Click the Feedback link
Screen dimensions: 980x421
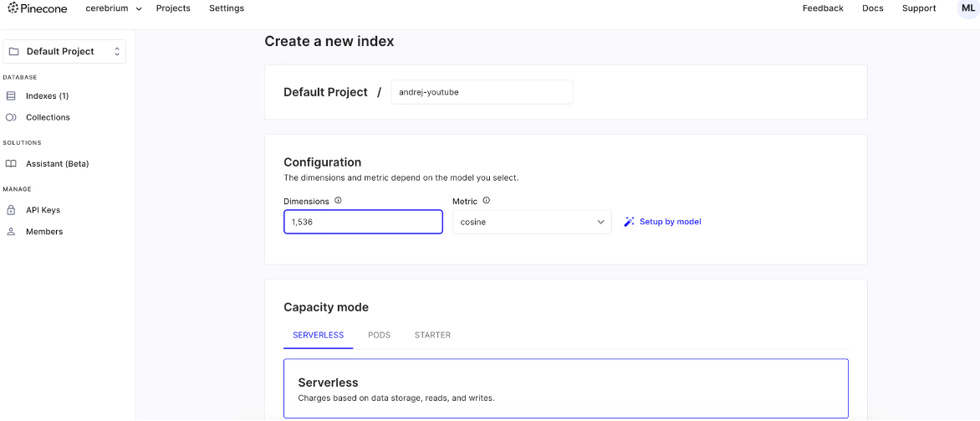click(823, 8)
